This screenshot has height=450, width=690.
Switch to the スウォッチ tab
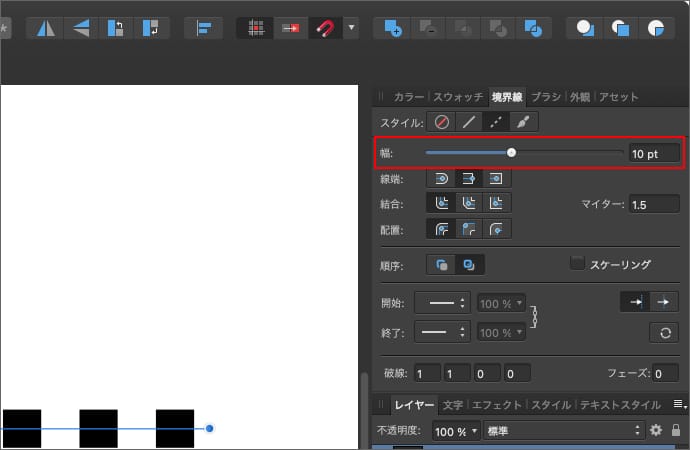coord(457,97)
